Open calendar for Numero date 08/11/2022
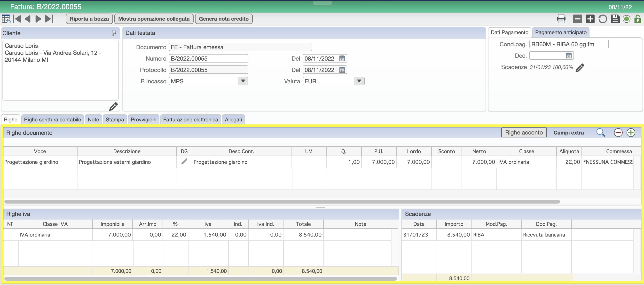The width and height of the screenshot is (644, 285). [342, 58]
